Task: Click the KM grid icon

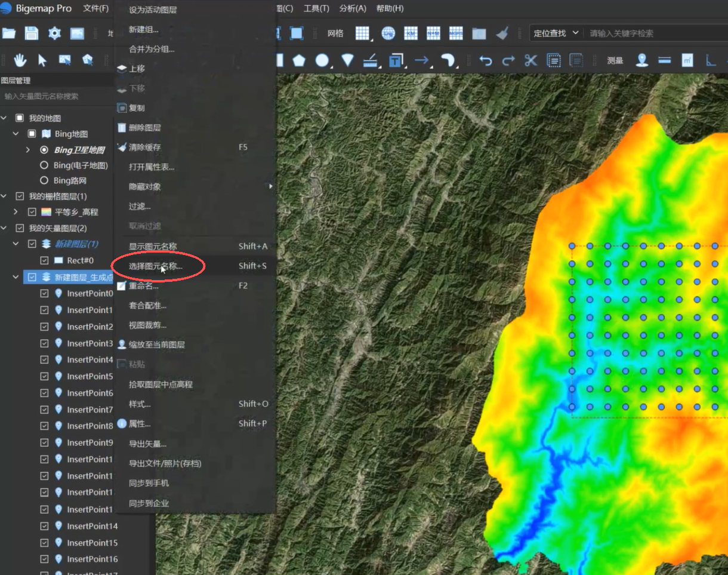Action: click(411, 33)
